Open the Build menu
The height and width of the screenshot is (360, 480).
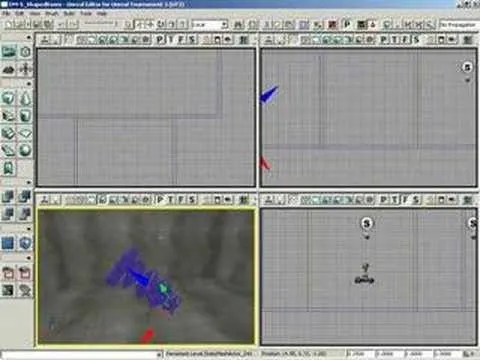(x=69, y=14)
